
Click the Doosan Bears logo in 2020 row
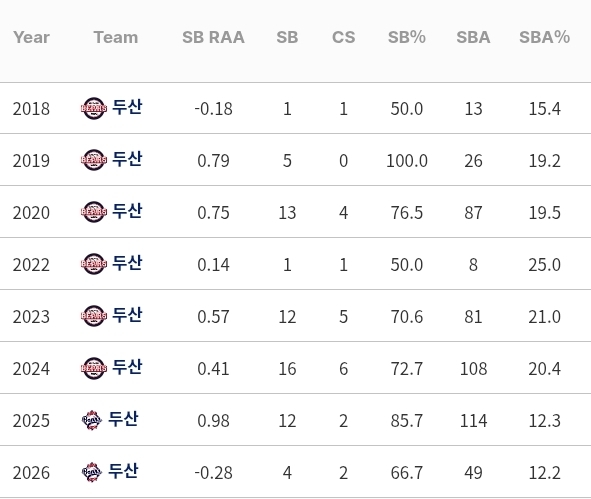(x=93, y=212)
